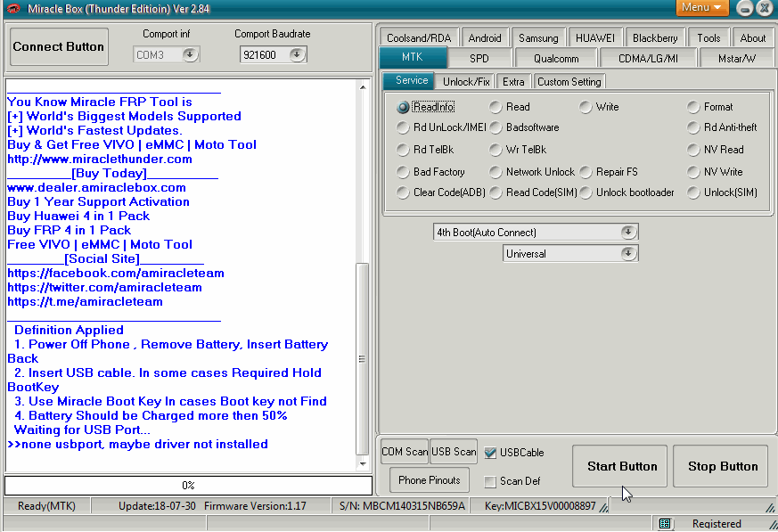Click the twitter.com/amiracleteam link text
Screen dimensions: 778x532
104,288
